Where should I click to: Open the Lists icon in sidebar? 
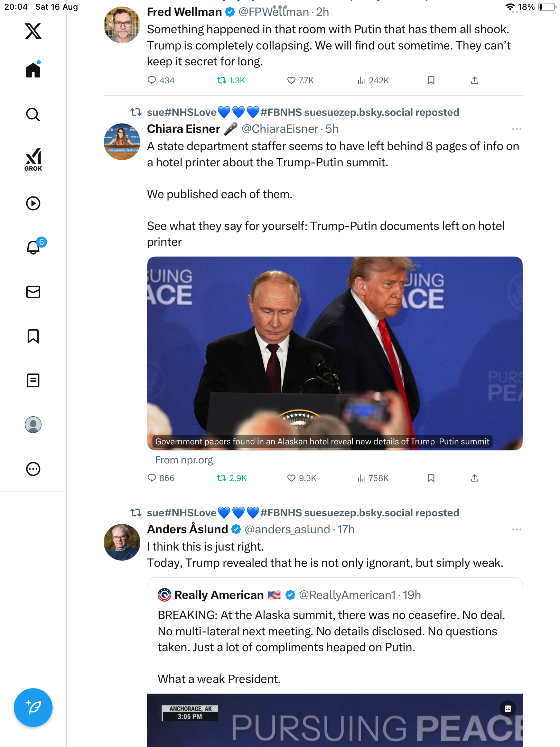(x=33, y=380)
